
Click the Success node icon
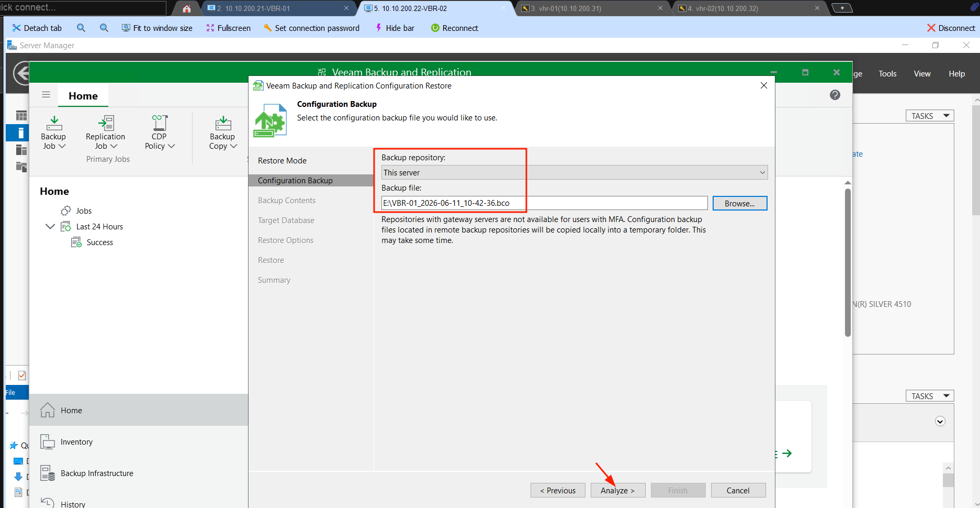[x=76, y=242]
